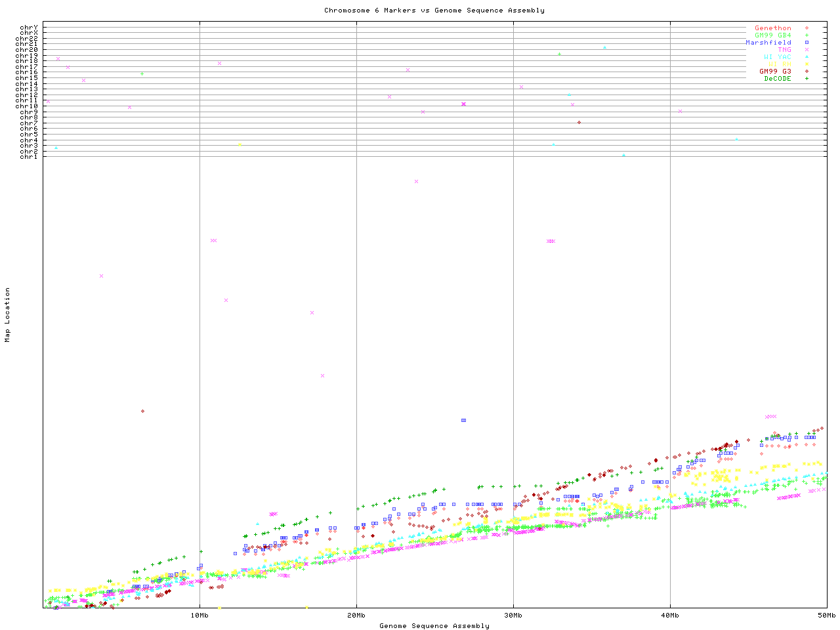
Task: Click the red diamond marker on chr7 row
Action: (579, 123)
